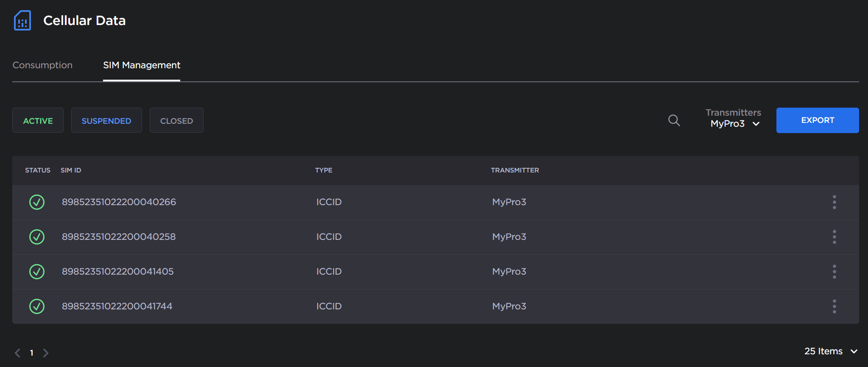This screenshot has width=868, height=367.
Task: Open options menu for SIM ending 41744
Action: click(834, 306)
